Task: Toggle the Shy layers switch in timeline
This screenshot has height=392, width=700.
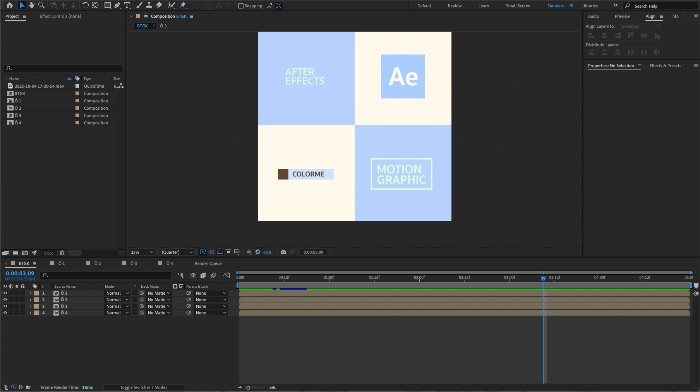Action: (193, 275)
